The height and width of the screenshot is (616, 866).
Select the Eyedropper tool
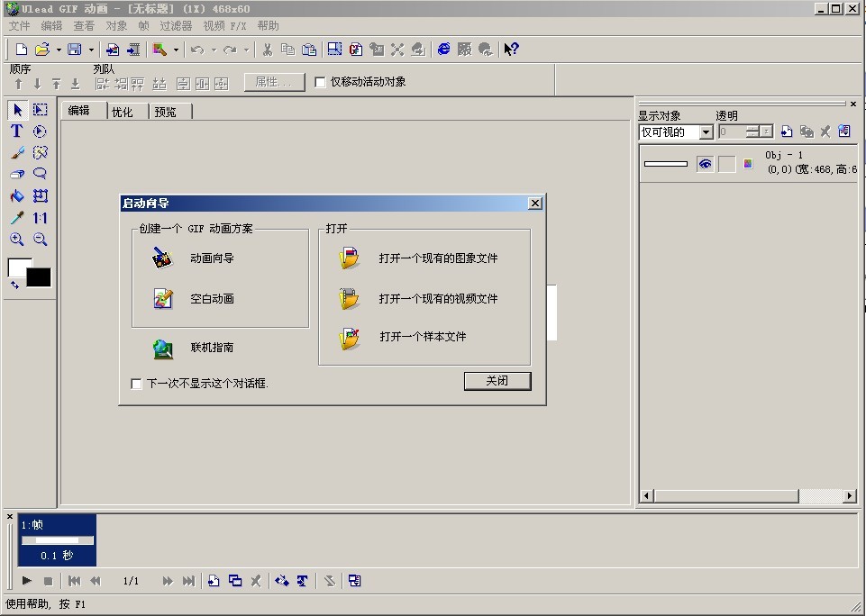[17, 217]
